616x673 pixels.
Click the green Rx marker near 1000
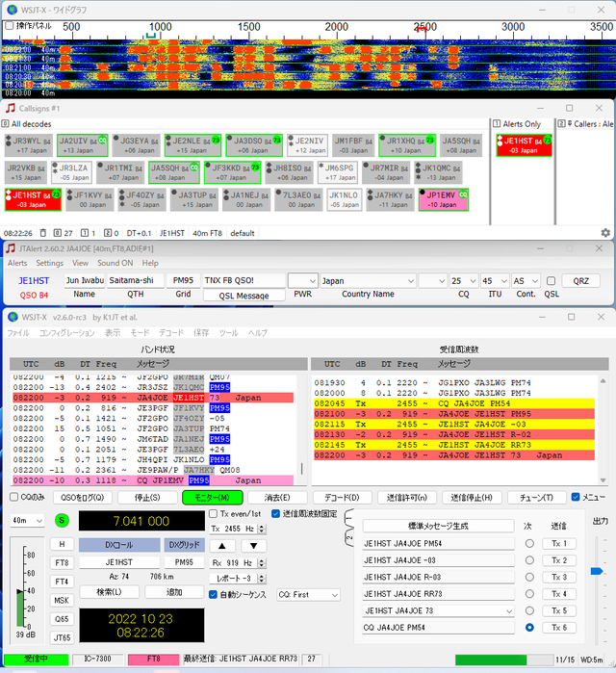click(x=150, y=36)
